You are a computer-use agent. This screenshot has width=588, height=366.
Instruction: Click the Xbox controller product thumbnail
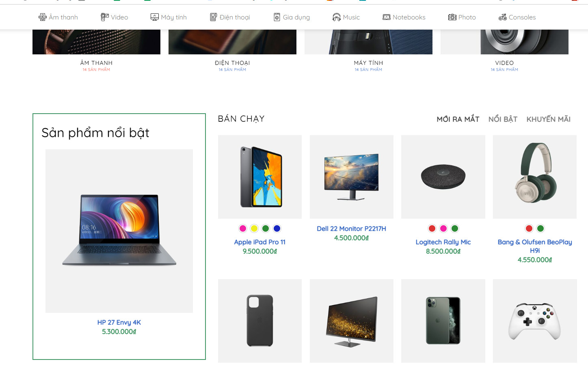534,321
